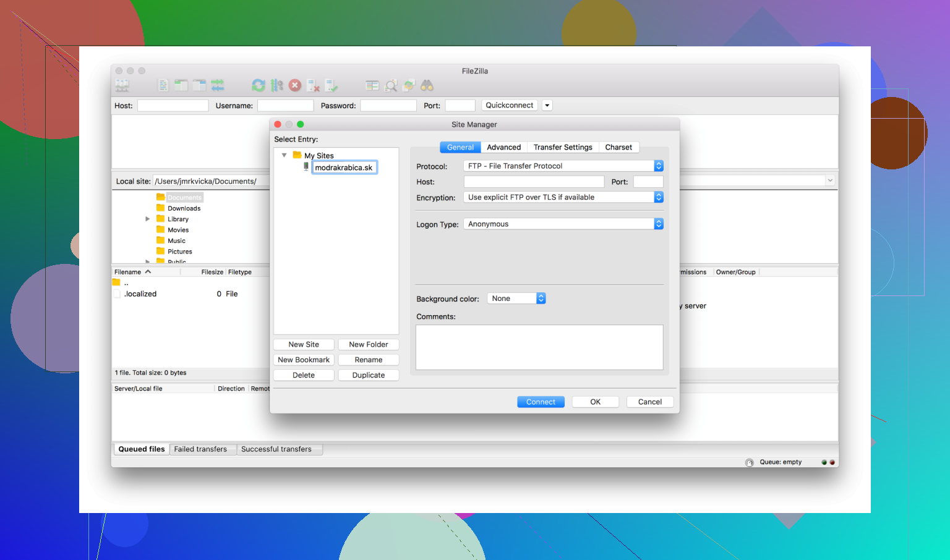Image resolution: width=950 pixels, height=560 pixels.
Task: Open the Logon Type dropdown
Action: [x=657, y=223]
